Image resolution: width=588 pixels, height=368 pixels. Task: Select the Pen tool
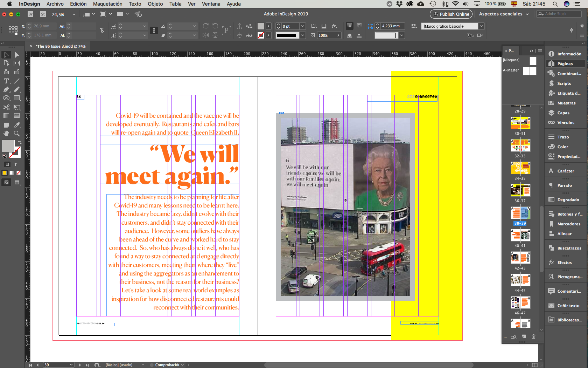(6, 89)
